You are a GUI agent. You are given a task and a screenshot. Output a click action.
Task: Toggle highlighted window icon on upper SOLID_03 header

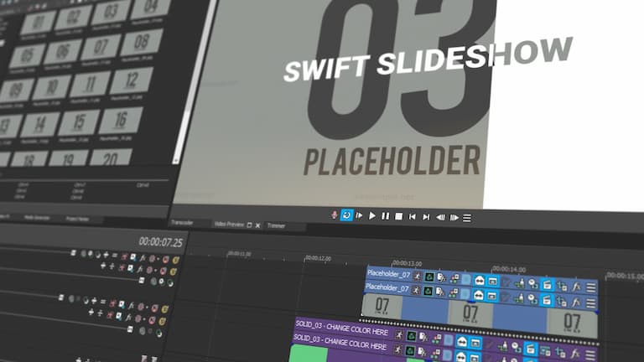click(475, 342)
